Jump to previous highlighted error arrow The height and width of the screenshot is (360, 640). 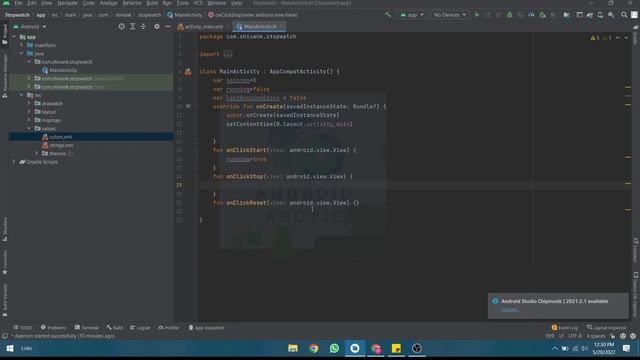click(x=618, y=38)
